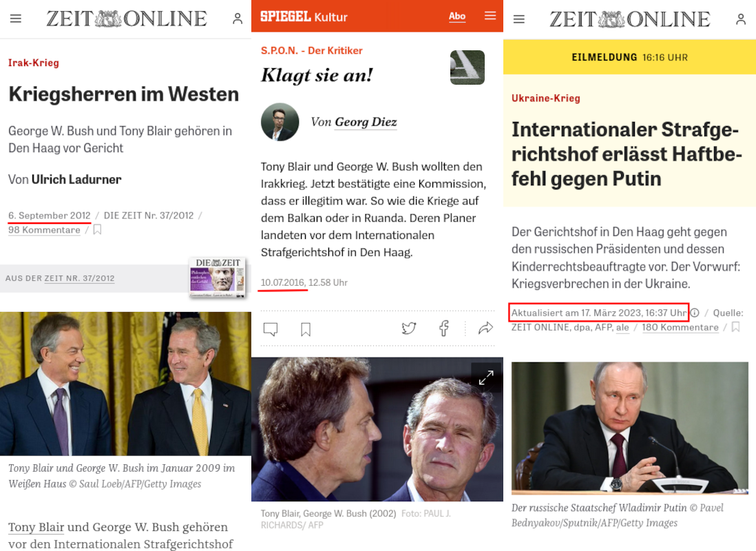Open comments via the speech bubble icon
Viewport: 756px width, 551px height.
pos(271,329)
